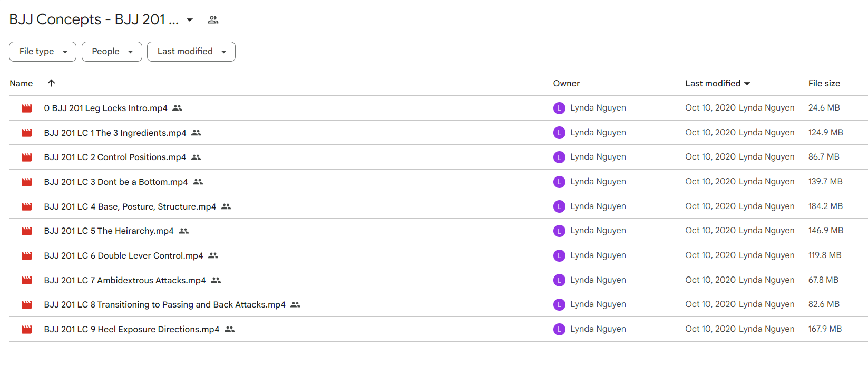Click the 124.9 MB file size cell
The width and height of the screenshot is (868, 376).
826,133
